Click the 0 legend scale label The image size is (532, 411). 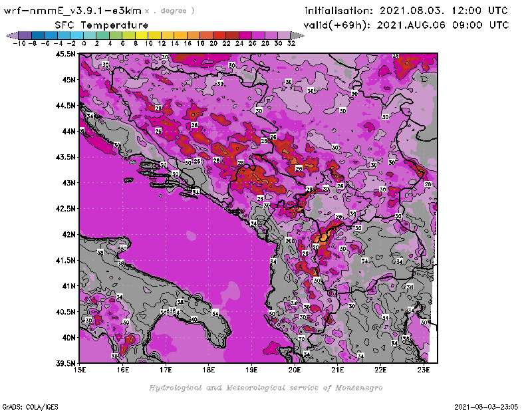point(84,43)
